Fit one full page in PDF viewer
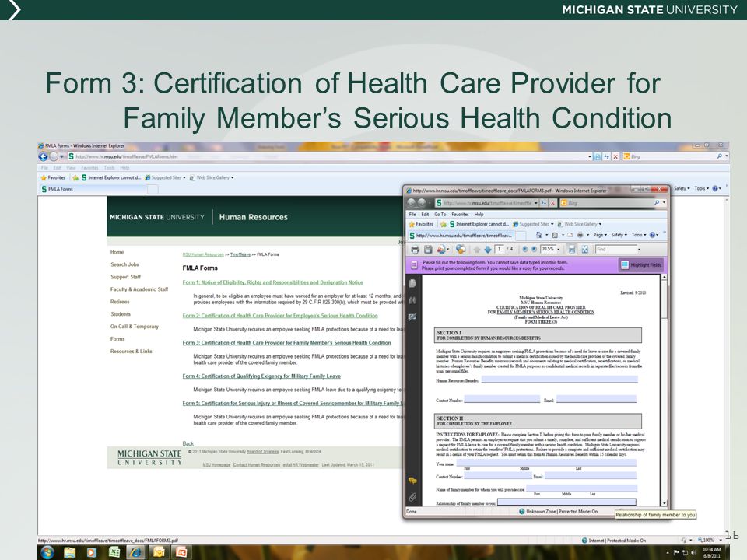 point(584,249)
